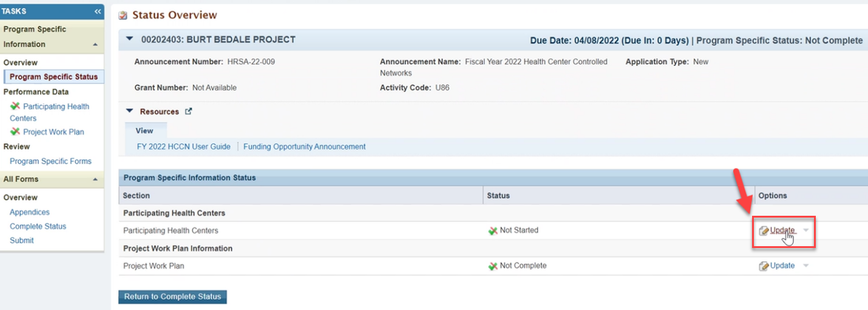Go to Appendices form
Screen dimensions: 868x310
[x=30, y=212]
